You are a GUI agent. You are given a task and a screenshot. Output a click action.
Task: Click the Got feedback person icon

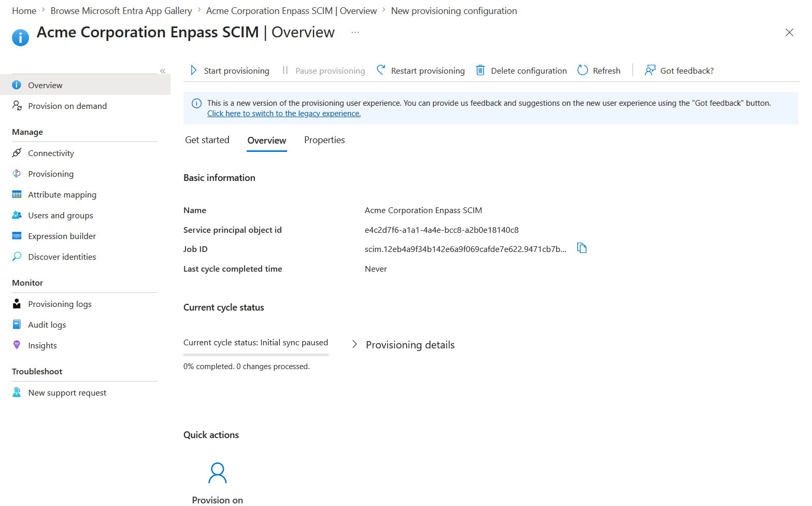(650, 70)
